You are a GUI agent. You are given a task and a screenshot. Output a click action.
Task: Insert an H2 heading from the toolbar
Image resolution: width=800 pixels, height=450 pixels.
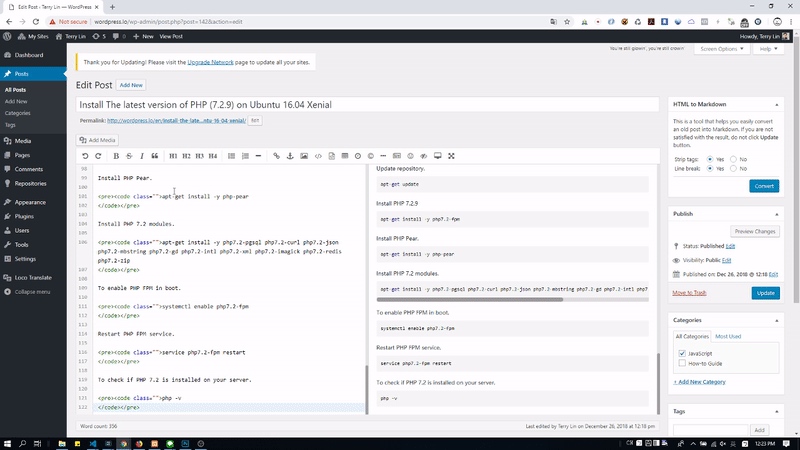(186, 156)
